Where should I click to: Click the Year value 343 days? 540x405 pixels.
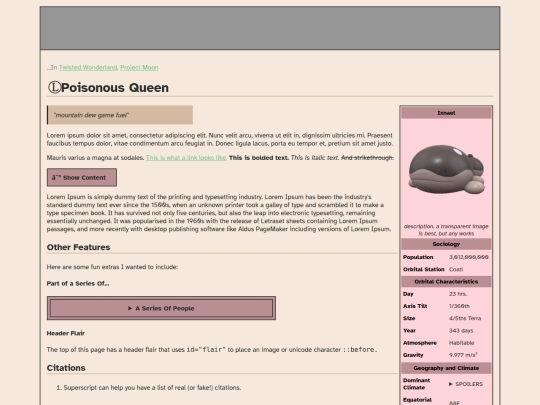461,331
